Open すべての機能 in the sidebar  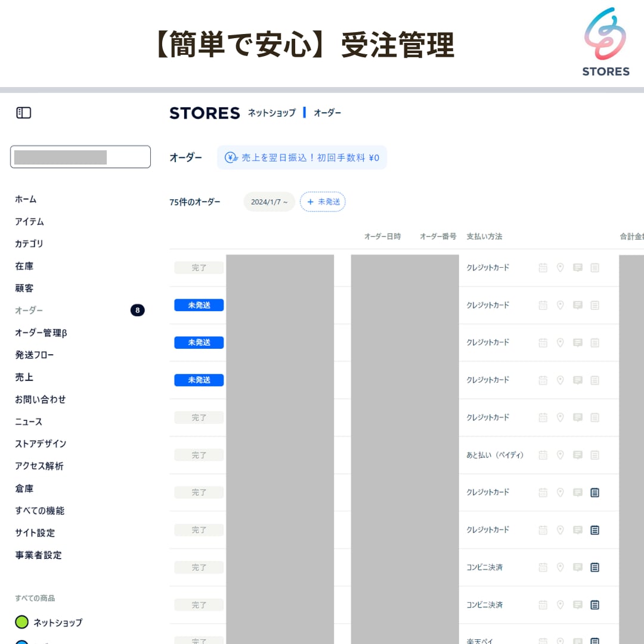coord(39,510)
